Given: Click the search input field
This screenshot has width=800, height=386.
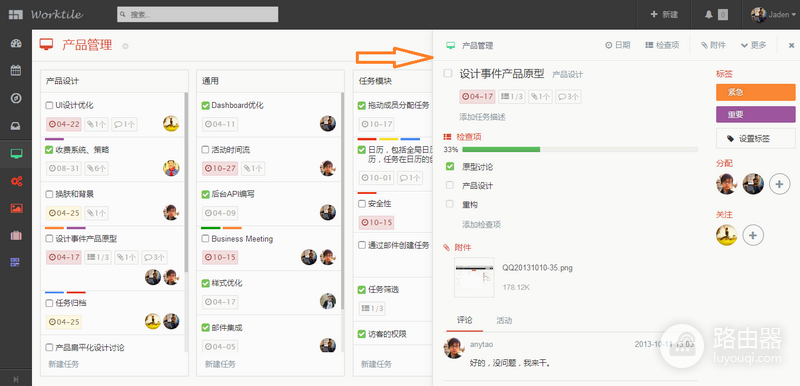Looking at the screenshot, I should tap(197, 14).
